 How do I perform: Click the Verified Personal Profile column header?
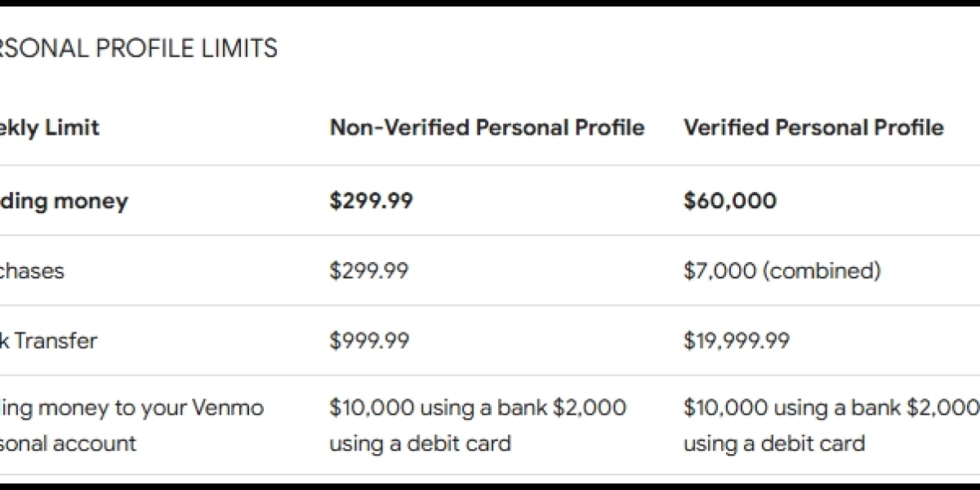[813, 127]
